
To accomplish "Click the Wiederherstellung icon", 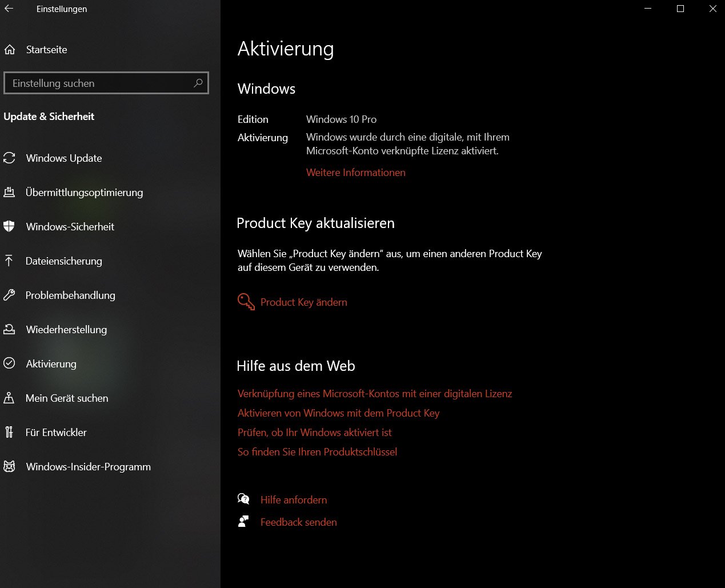I will [x=9, y=330].
